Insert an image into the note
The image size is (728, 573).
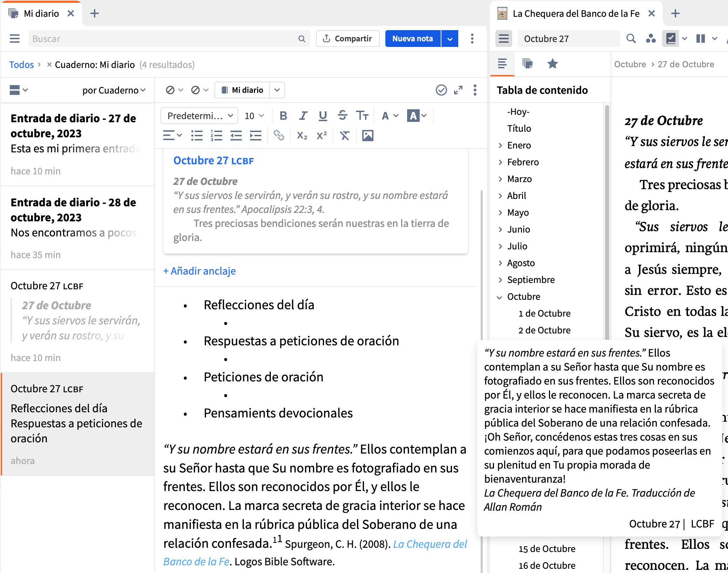[x=368, y=136]
